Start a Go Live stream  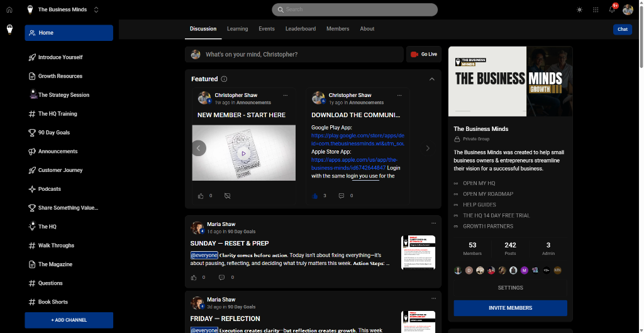click(x=424, y=54)
